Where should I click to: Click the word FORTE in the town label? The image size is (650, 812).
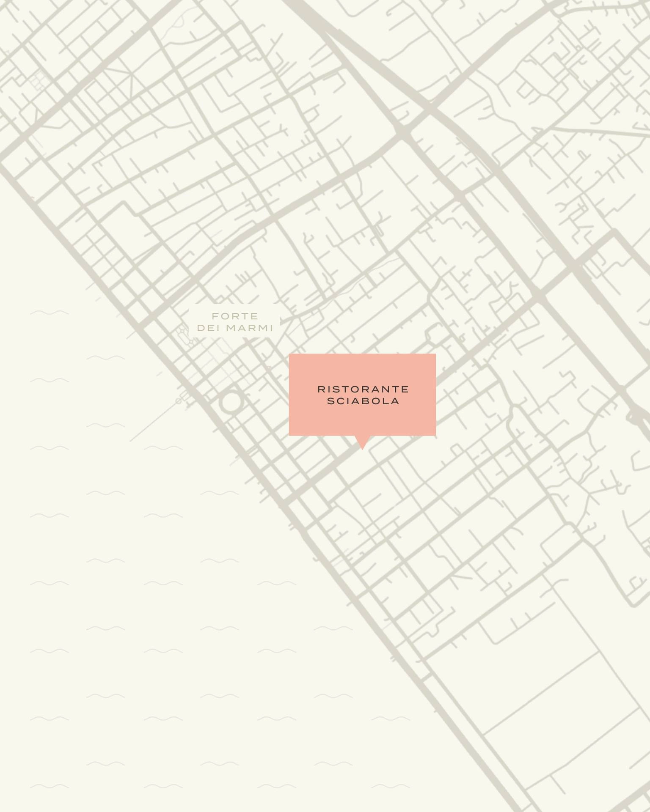[x=235, y=316]
